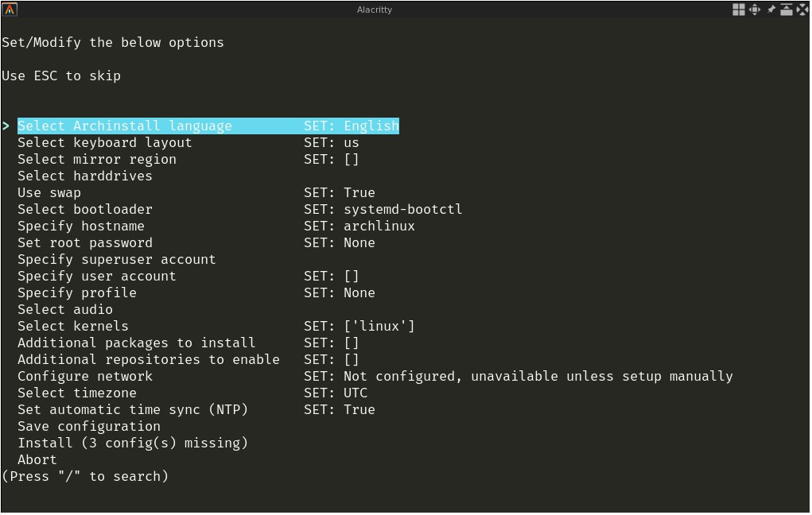Click the '>' selection cursor marker
This screenshot has width=812, height=515.
[6, 126]
